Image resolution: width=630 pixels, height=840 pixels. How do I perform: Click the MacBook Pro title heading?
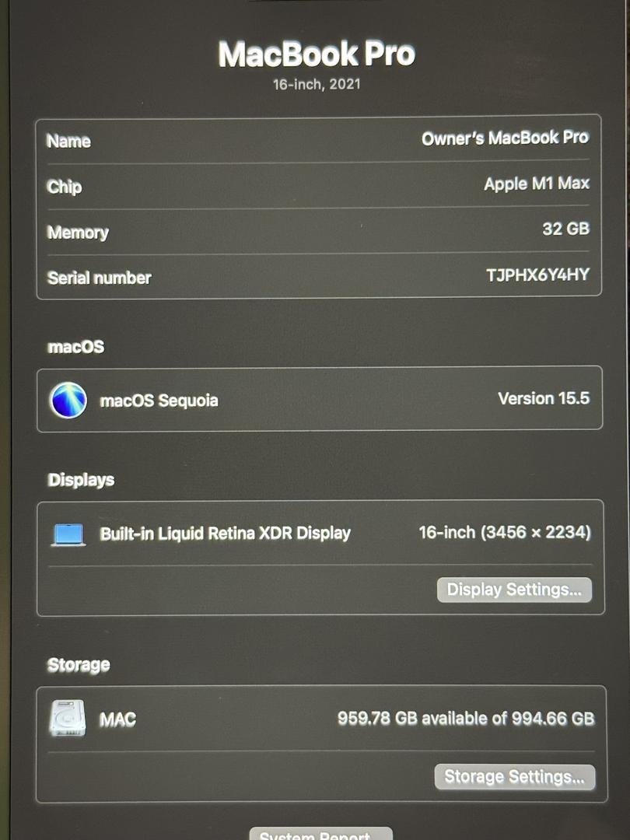317,54
